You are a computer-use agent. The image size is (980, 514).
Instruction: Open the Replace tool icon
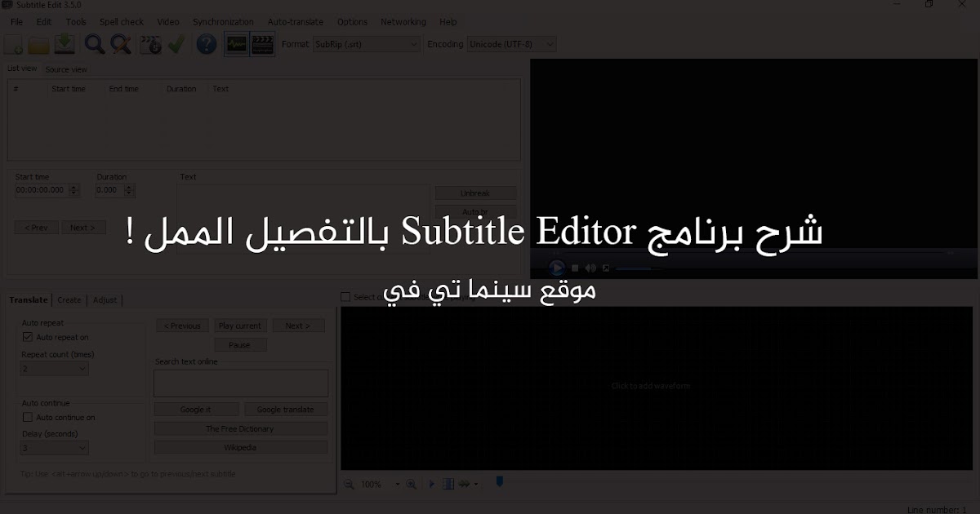pos(121,45)
